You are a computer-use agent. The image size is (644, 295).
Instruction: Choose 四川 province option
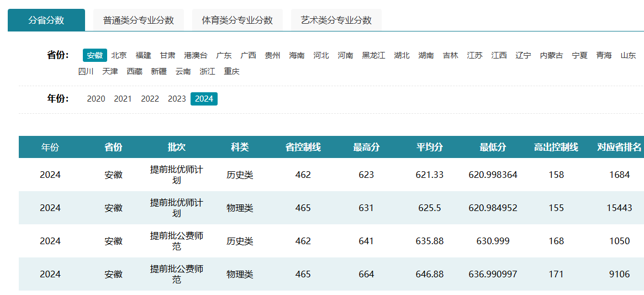click(x=86, y=71)
